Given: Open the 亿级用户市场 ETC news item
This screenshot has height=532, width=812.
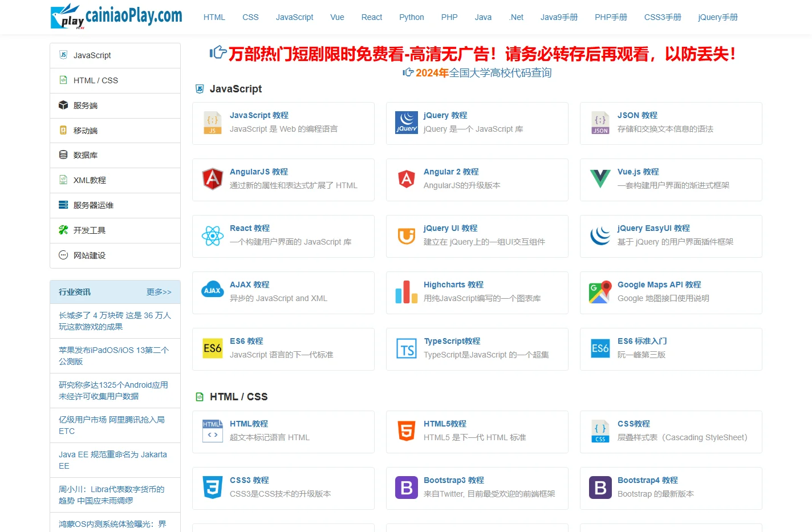Looking at the screenshot, I should 112,425.
